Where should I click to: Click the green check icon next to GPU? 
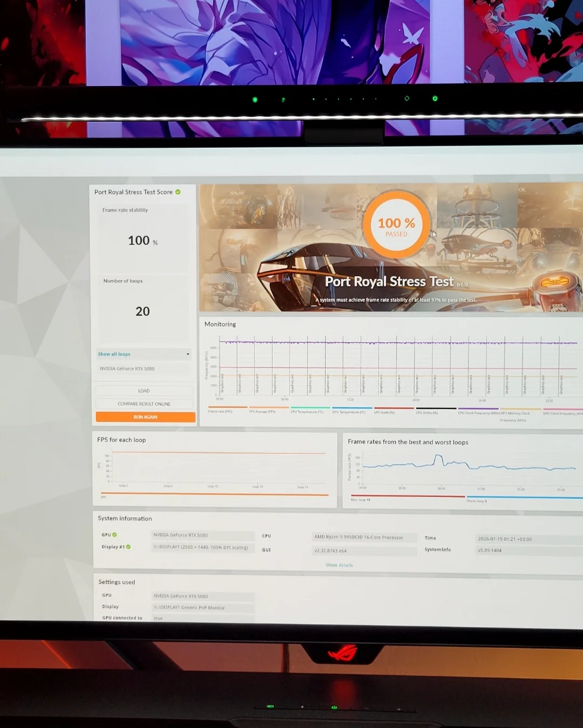point(114,535)
